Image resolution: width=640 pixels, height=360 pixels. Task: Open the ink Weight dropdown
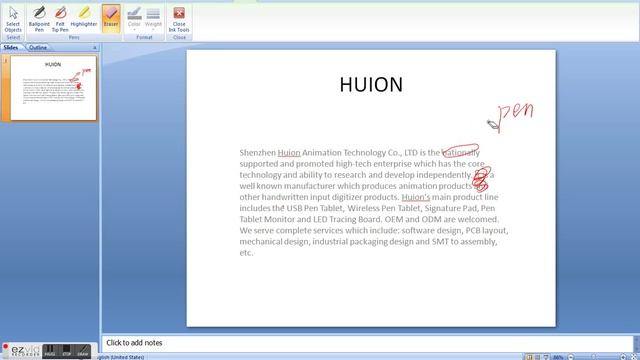point(153,18)
